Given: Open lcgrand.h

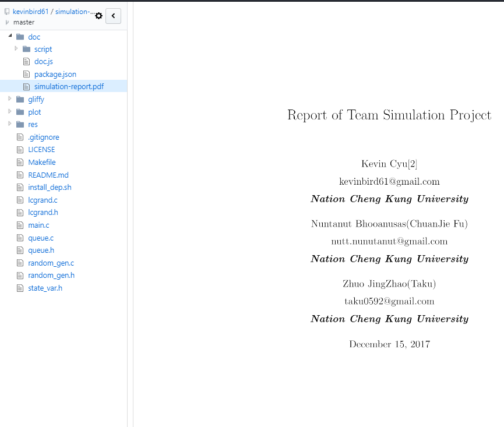Looking at the screenshot, I should click(43, 213).
